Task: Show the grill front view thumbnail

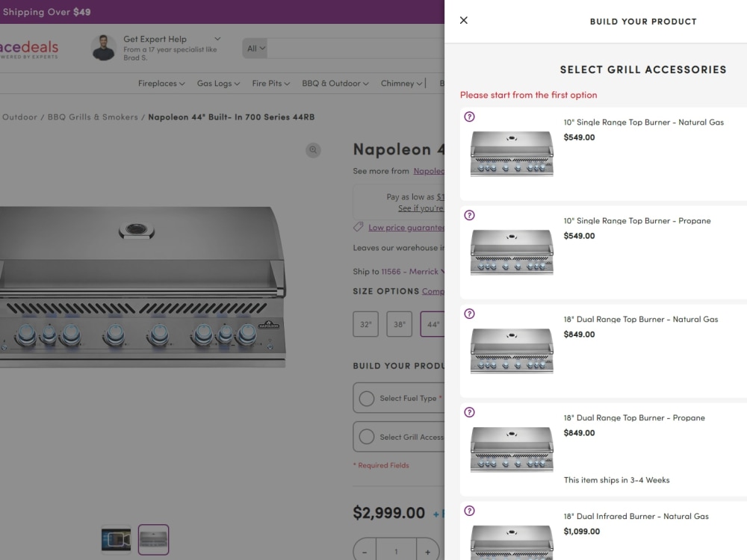Action: coord(153,540)
